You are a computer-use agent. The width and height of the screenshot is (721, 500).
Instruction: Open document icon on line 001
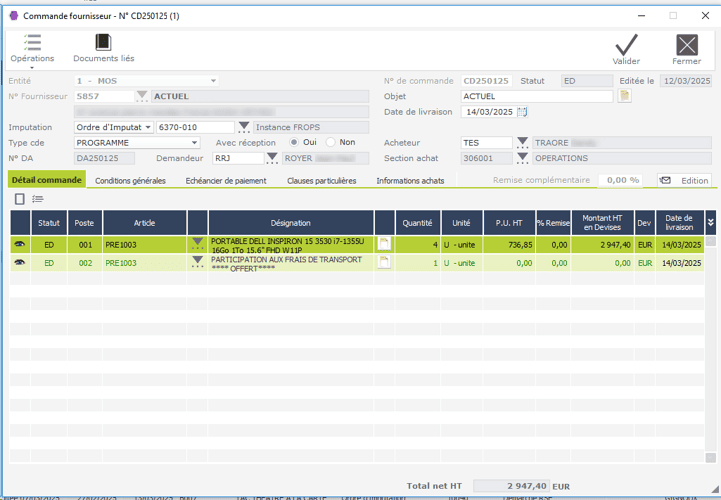(x=384, y=244)
